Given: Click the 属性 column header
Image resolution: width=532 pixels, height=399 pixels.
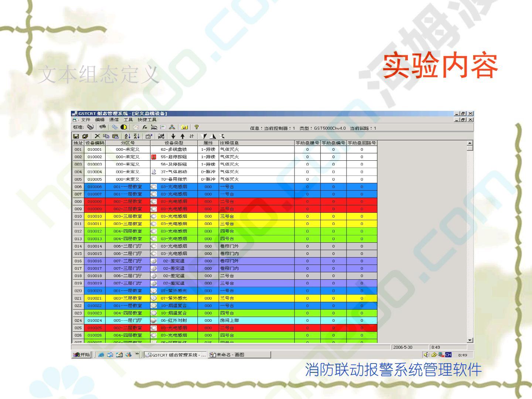Looking at the screenshot, I should point(208,143).
